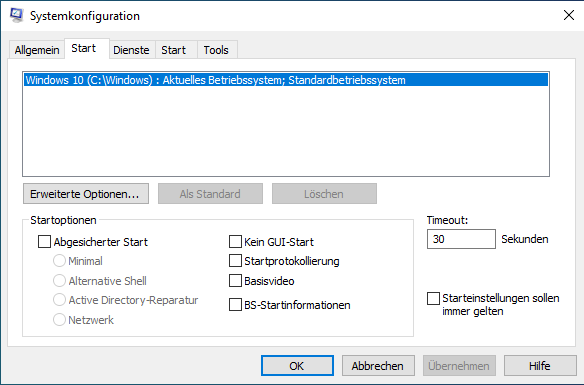Choose Active Directory-Reparatur radio option
This screenshot has width=584, height=385.
pos(59,300)
